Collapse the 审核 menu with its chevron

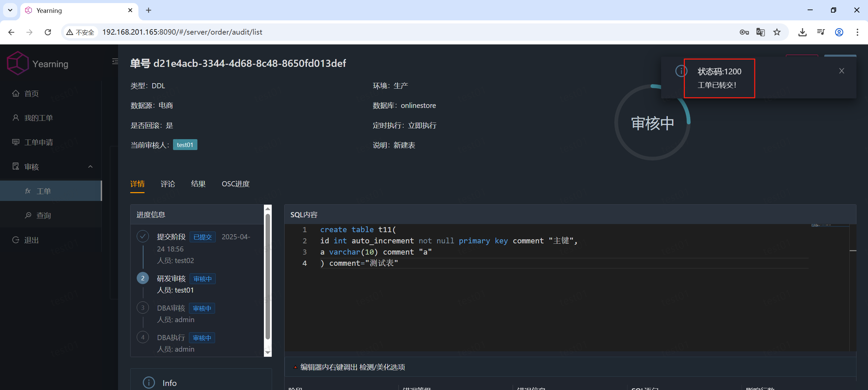click(x=90, y=167)
